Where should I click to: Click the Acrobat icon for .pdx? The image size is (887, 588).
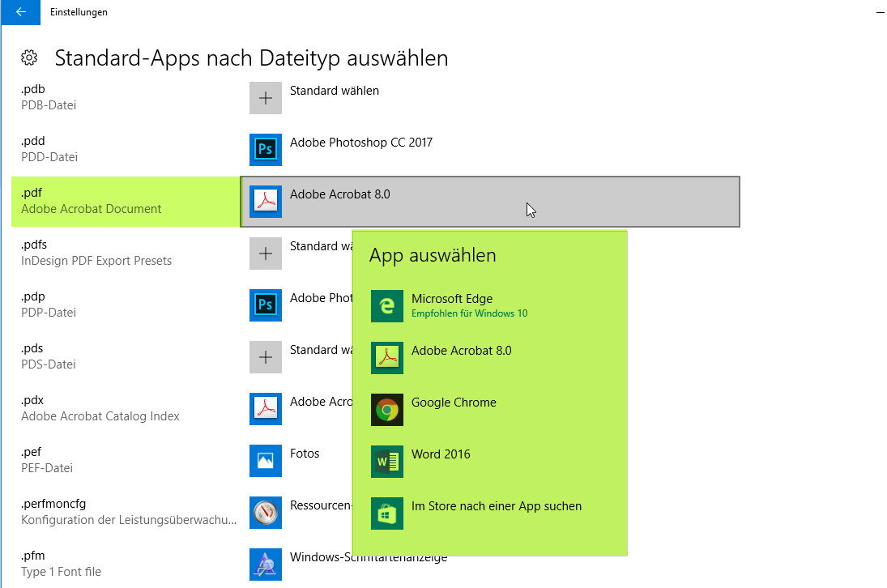click(266, 409)
